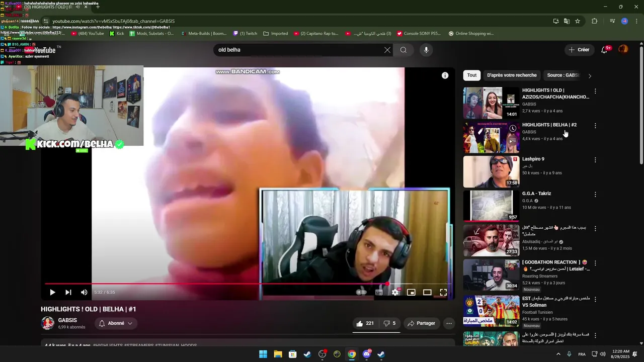Open the FRA language switcher
Screen dimensions: 644x362
coord(582,354)
